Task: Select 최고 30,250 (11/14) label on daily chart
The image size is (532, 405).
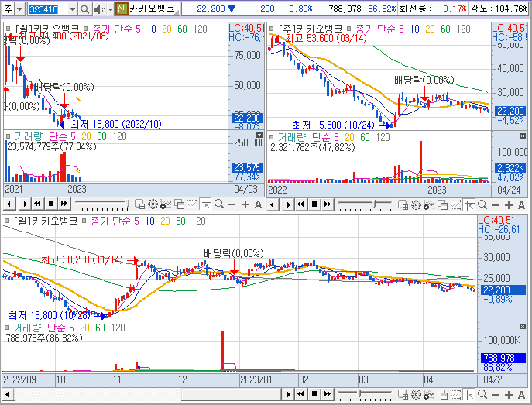Action: 82,260
